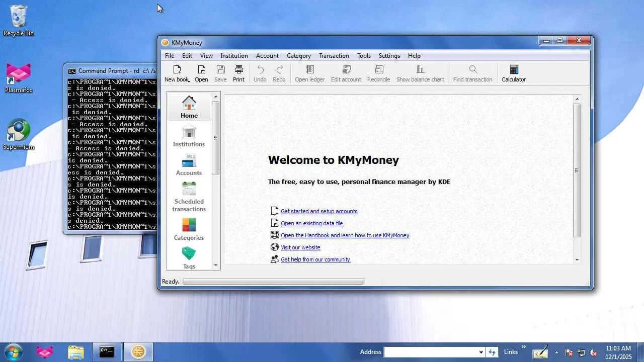The image size is (644, 362).
Task: Click the taskbar clock showing 11:03 AM
Action: pos(618,352)
